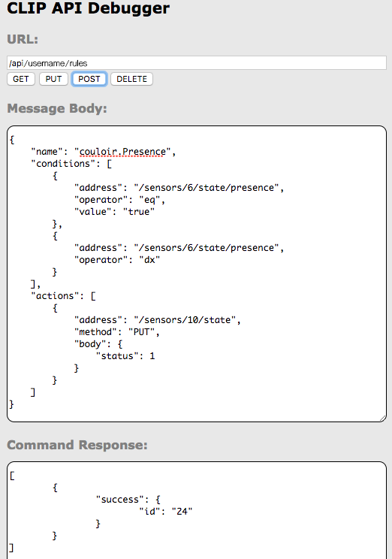
Task: Click the "dx" operator value
Action: pyautogui.click(x=149, y=260)
